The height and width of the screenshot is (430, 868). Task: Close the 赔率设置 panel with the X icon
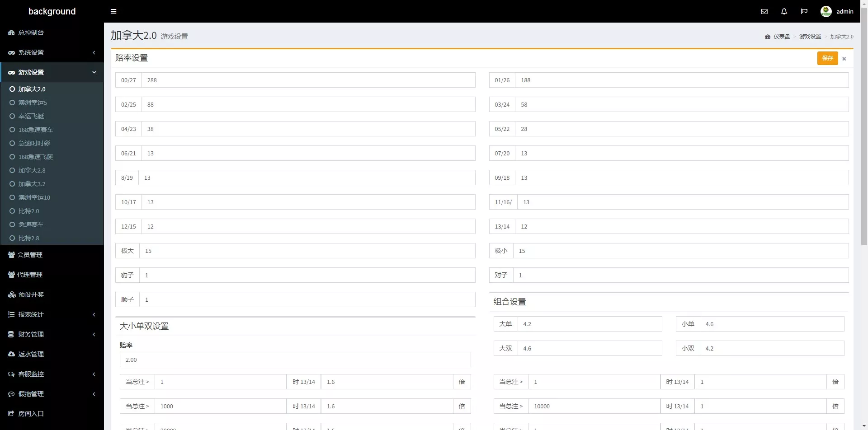pyautogui.click(x=844, y=59)
